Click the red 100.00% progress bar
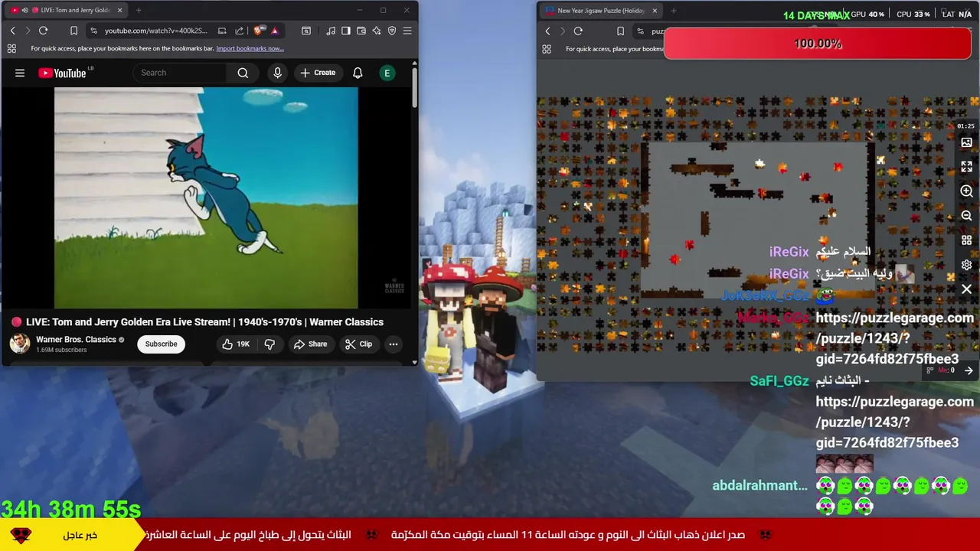 pos(818,44)
